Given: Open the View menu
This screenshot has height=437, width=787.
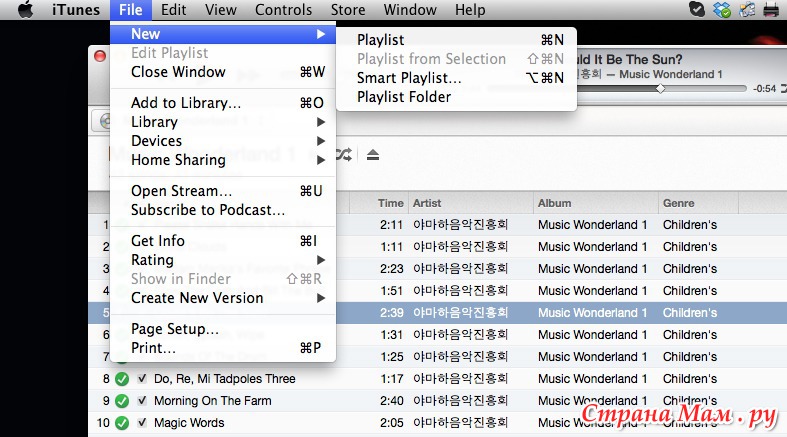Looking at the screenshot, I should tap(221, 10).
